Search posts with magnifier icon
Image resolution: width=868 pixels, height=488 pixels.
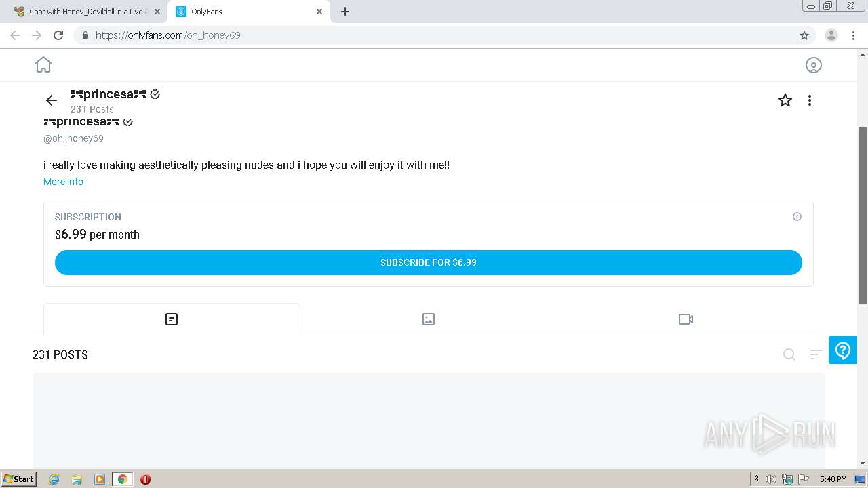point(789,354)
